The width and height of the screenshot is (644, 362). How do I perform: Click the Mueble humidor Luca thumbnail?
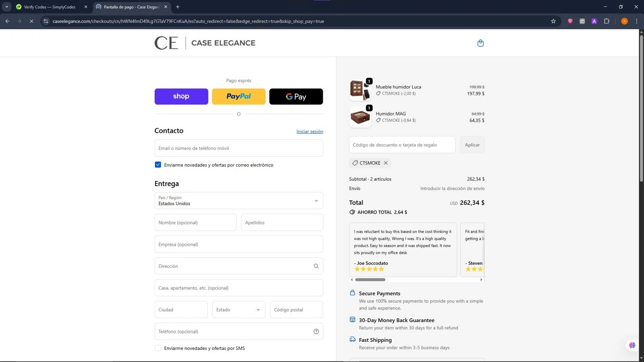360,90
